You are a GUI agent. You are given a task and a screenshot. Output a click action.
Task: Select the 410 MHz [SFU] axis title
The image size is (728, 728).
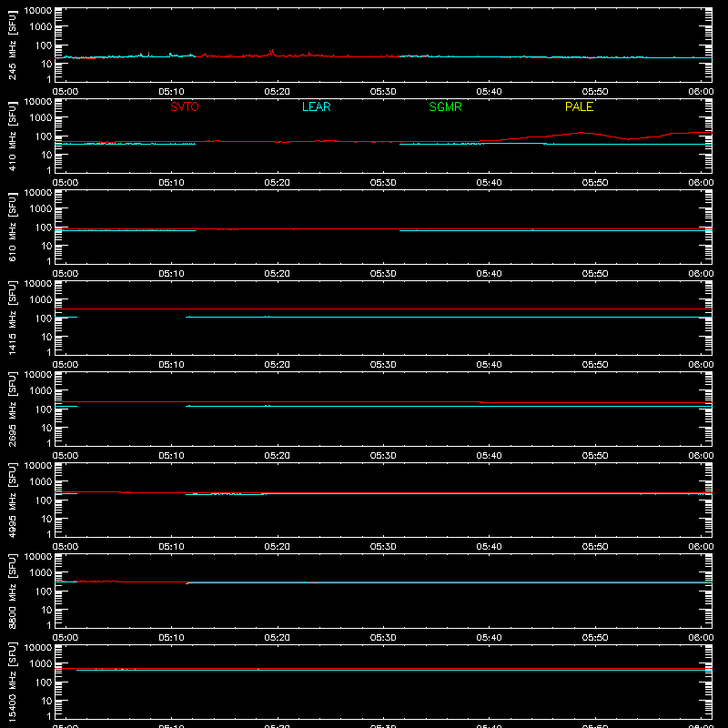pos(12,136)
